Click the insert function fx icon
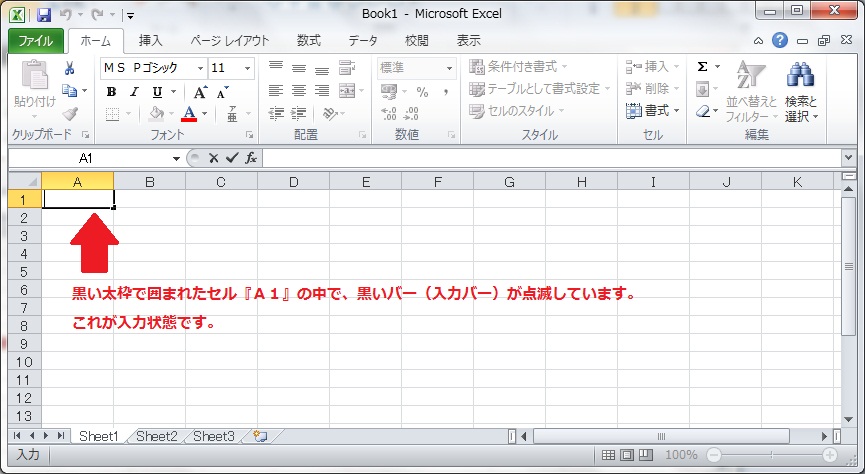This screenshot has width=865, height=474. click(x=251, y=158)
